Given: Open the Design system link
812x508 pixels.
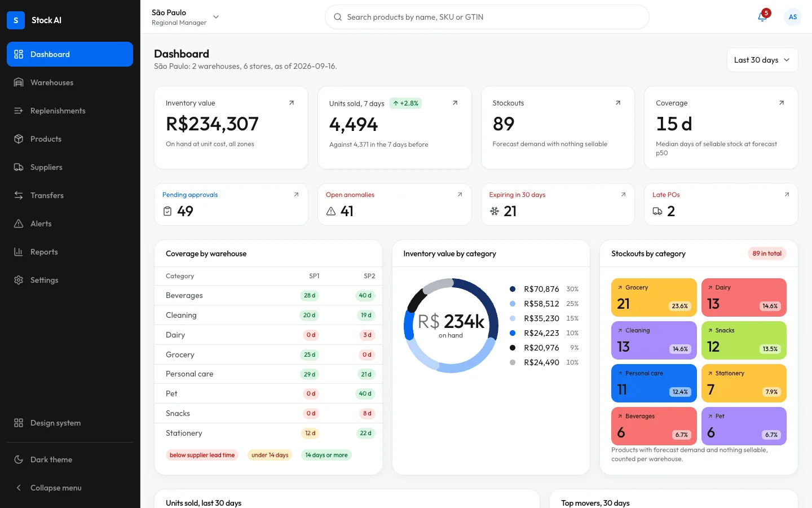Looking at the screenshot, I should pos(70,423).
